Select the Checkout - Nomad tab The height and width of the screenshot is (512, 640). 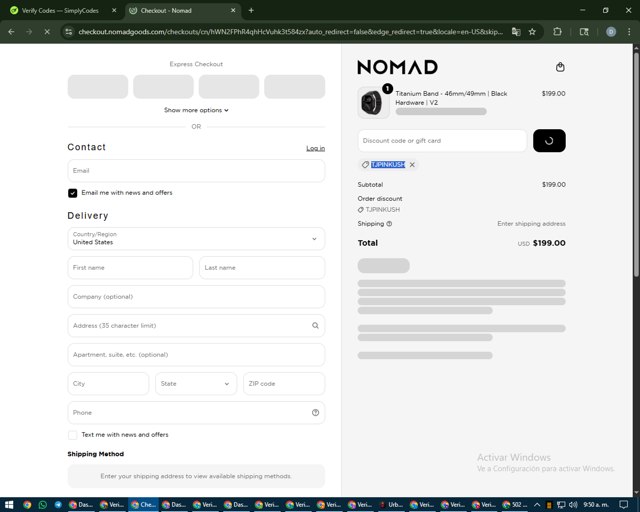click(x=182, y=11)
